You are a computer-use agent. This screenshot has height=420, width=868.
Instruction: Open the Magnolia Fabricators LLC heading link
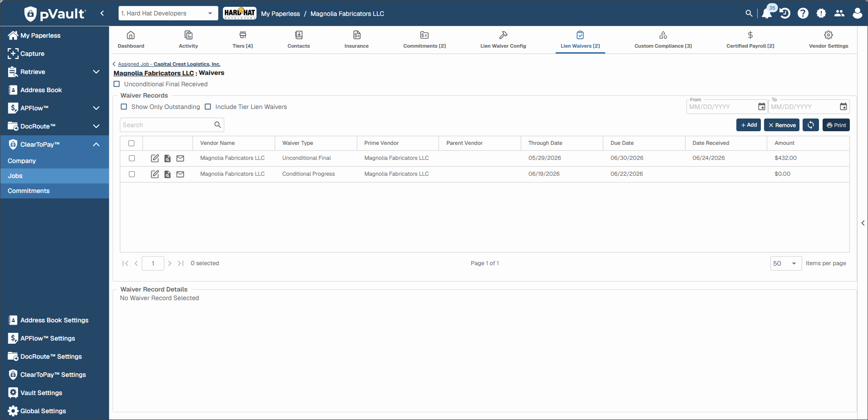153,73
